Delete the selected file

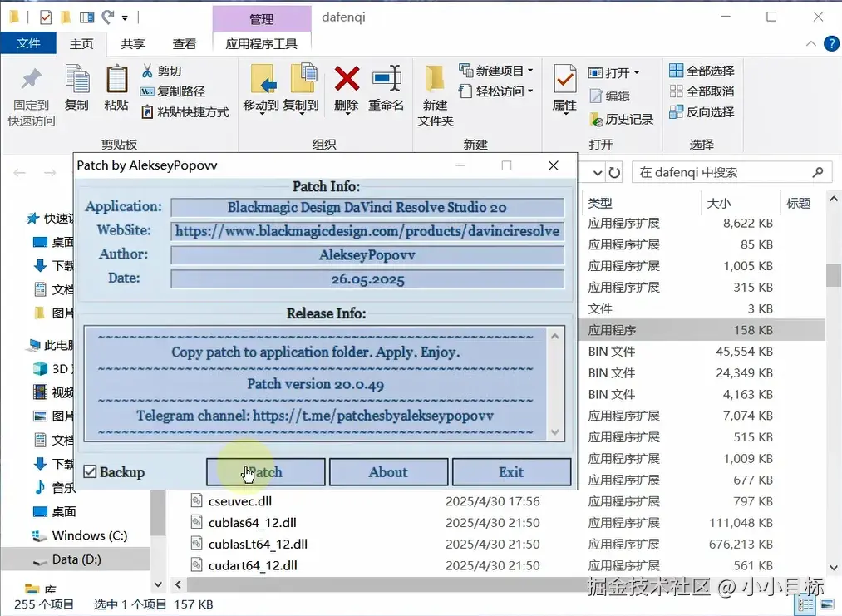(347, 89)
